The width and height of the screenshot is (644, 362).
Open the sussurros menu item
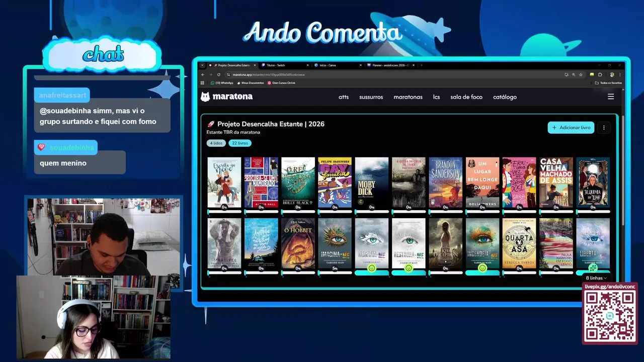(x=371, y=97)
